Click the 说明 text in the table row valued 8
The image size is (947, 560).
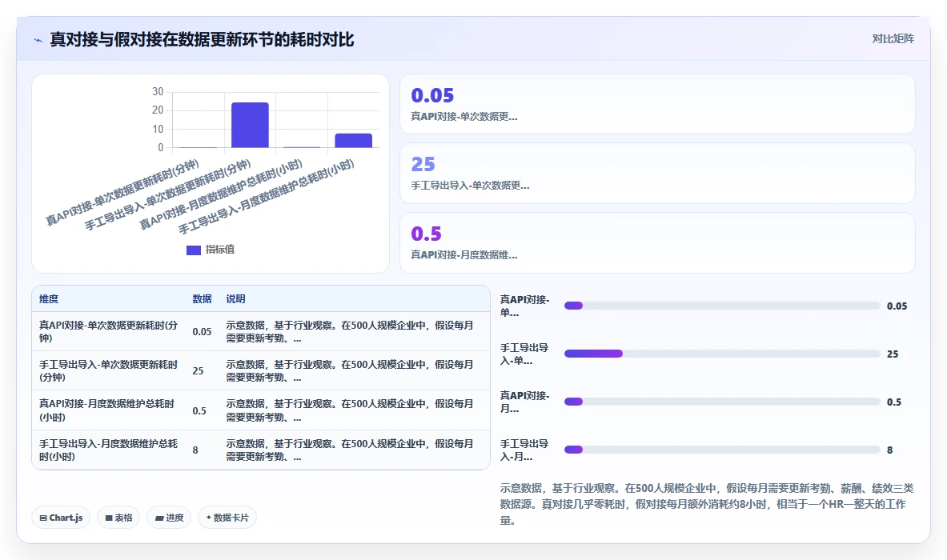point(350,450)
